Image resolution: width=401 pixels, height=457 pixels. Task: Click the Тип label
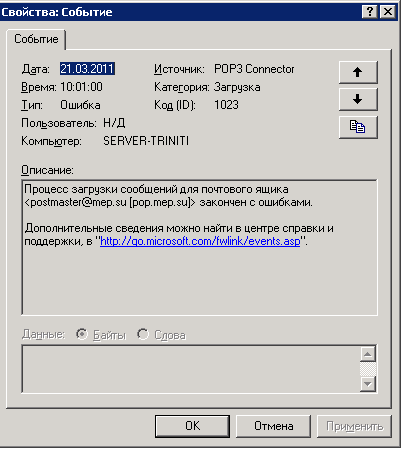click(32, 105)
